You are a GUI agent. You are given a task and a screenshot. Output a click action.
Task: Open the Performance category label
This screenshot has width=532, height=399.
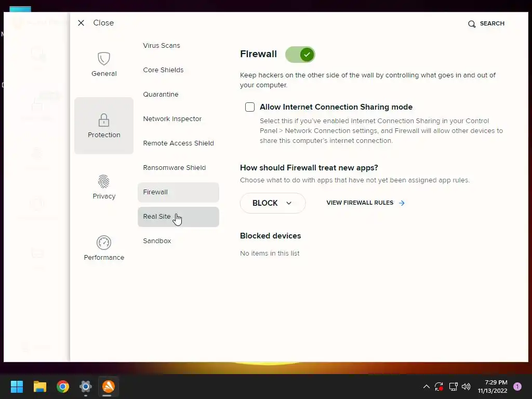pos(104,258)
